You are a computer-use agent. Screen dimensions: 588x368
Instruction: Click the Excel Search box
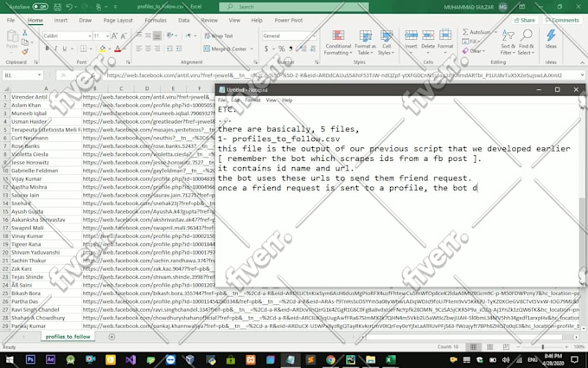pyautogui.click(x=294, y=7)
